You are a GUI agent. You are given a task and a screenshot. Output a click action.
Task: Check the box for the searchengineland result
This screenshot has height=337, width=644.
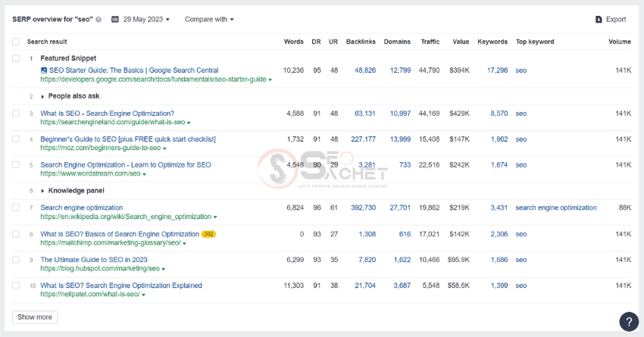click(16, 114)
